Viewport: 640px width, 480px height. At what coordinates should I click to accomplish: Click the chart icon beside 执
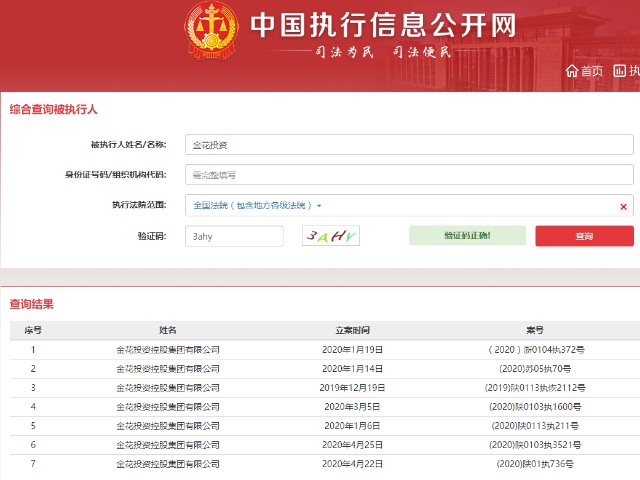coord(619,71)
